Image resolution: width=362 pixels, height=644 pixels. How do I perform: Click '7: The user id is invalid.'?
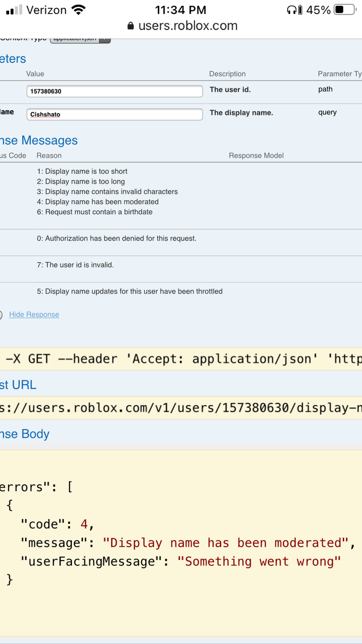tap(75, 265)
